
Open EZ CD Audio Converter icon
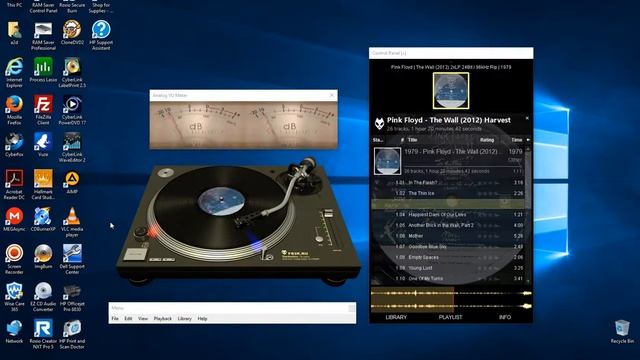click(x=43, y=297)
